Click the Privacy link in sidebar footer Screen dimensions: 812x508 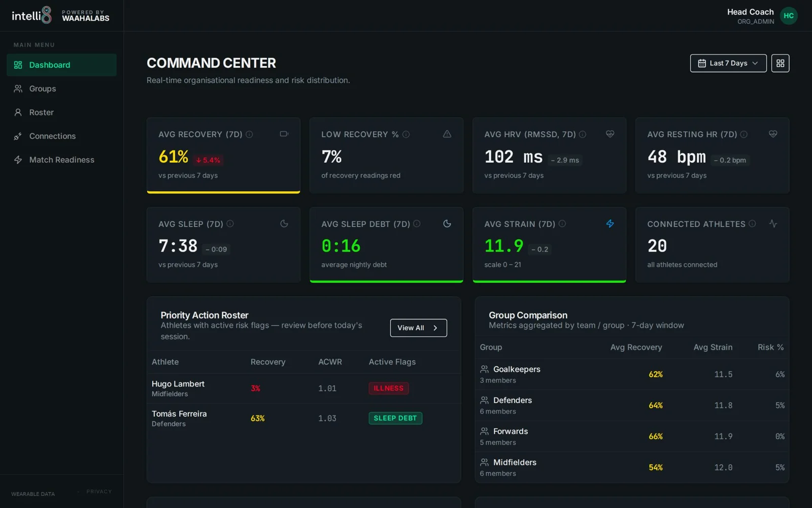99,492
